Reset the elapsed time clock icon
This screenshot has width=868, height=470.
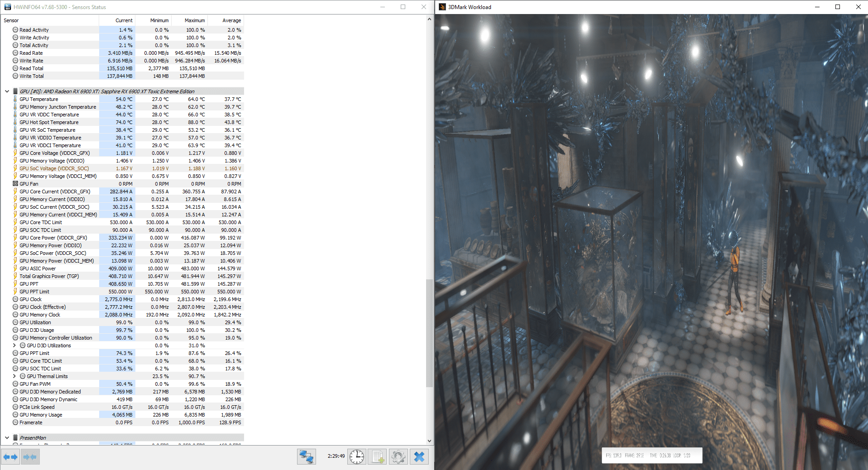coord(357,457)
